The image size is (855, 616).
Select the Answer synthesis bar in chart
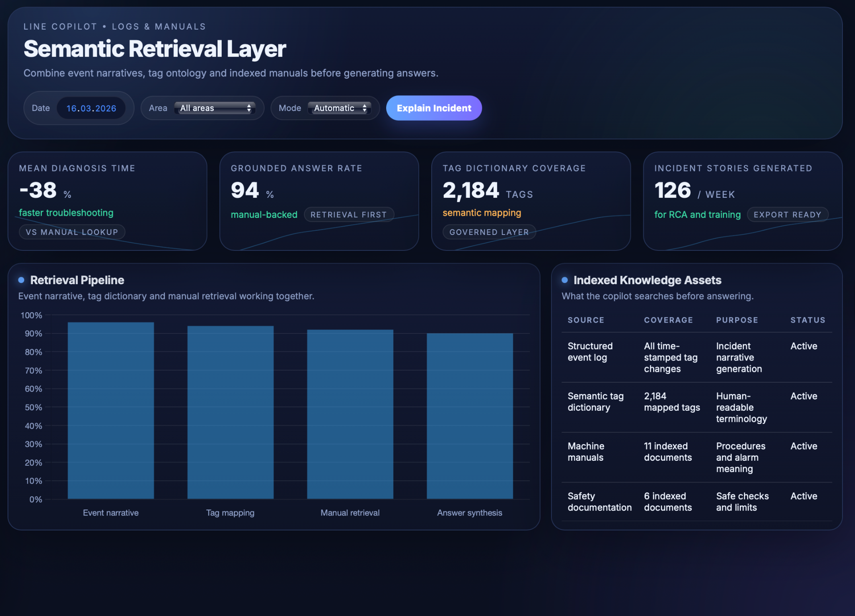tap(470, 416)
